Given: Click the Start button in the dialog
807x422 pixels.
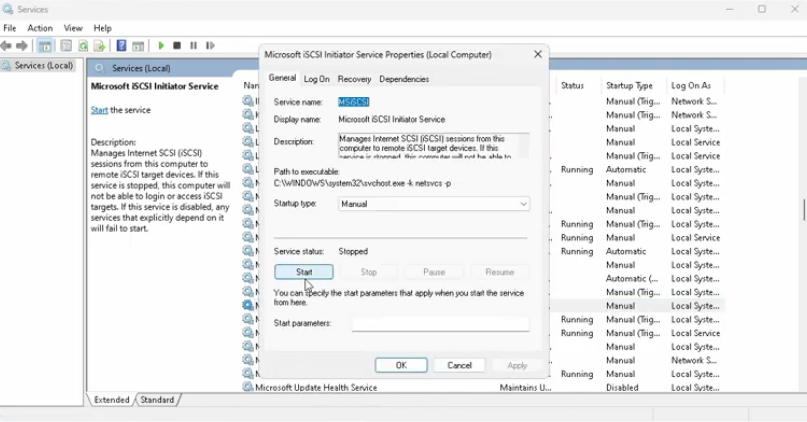Looking at the screenshot, I should coord(304,272).
